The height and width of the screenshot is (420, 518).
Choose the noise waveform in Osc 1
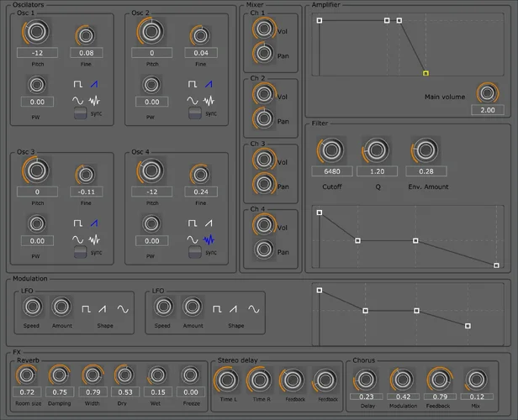(96, 101)
